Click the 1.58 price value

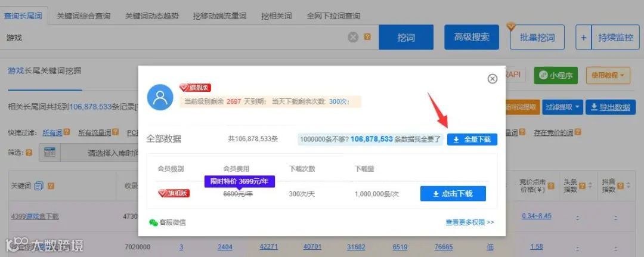point(537,247)
